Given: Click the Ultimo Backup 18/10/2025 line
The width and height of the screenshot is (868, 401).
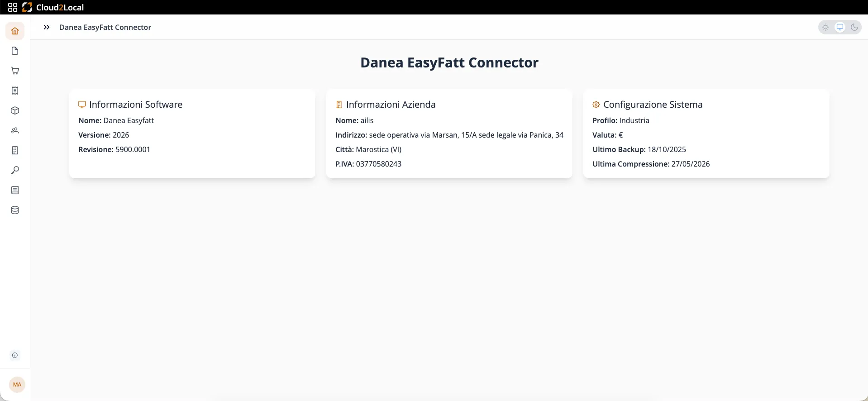Looking at the screenshot, I should tap(639, 149).
